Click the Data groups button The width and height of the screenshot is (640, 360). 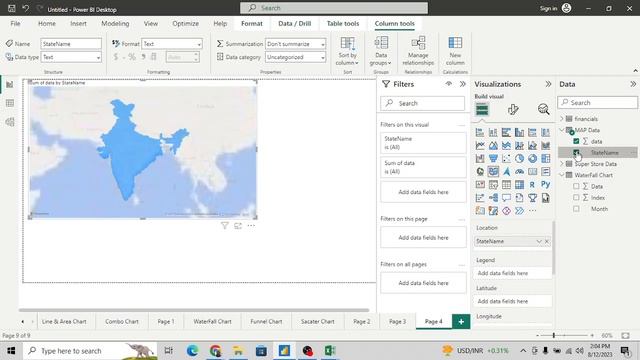click(x=381, y=51)
